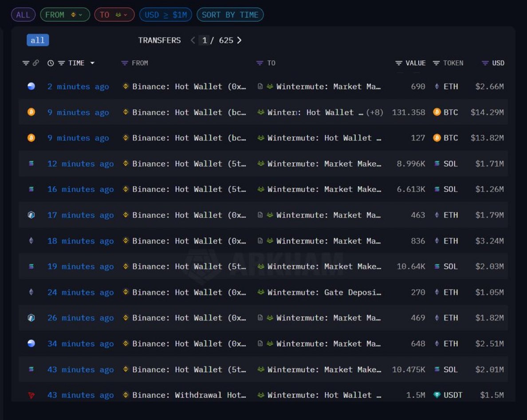Screen dimensions: 527x420
Task: Expand the (+8) additional recipients
Action: click(x=374, y=113)
